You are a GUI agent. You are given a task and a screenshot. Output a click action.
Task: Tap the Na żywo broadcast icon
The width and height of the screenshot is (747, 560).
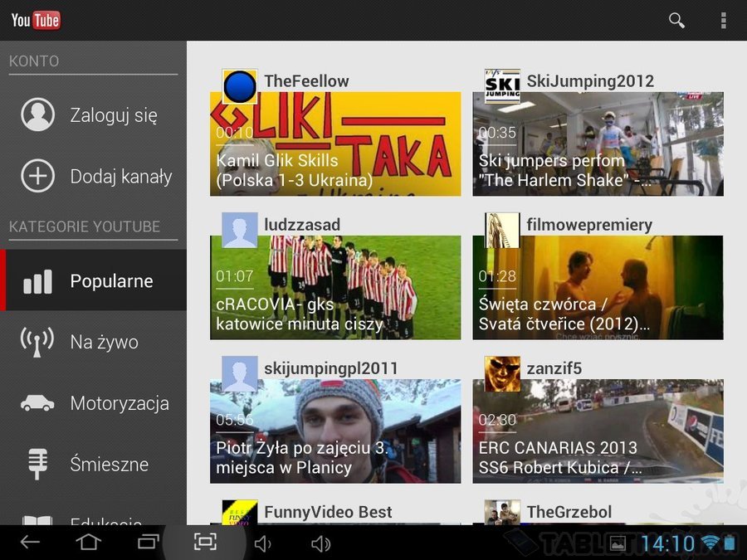click(x=37, y=342)
